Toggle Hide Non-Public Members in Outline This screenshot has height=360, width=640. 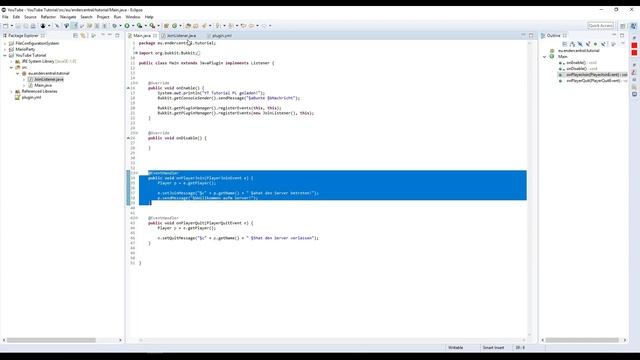(596, 44)
